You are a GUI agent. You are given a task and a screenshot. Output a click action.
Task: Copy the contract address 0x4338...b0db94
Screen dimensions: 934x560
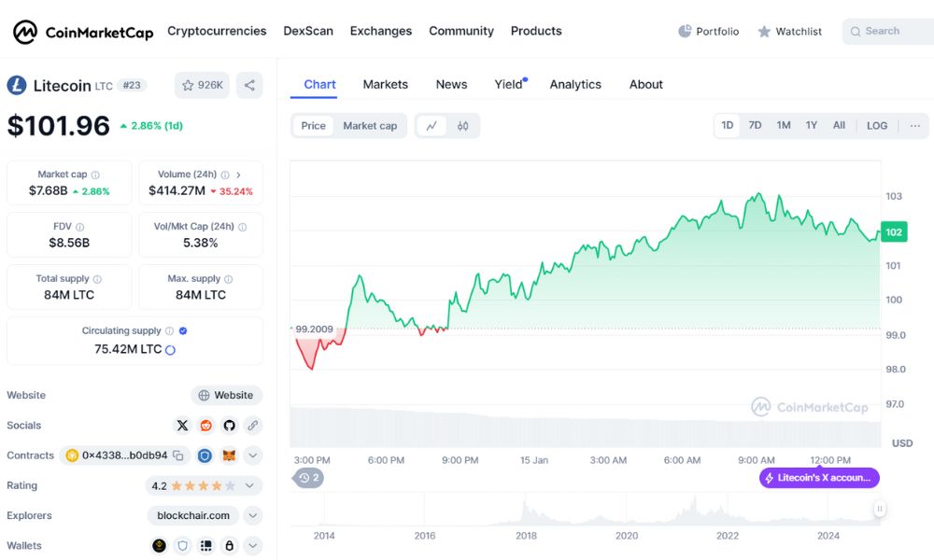[x=178, y=455]
